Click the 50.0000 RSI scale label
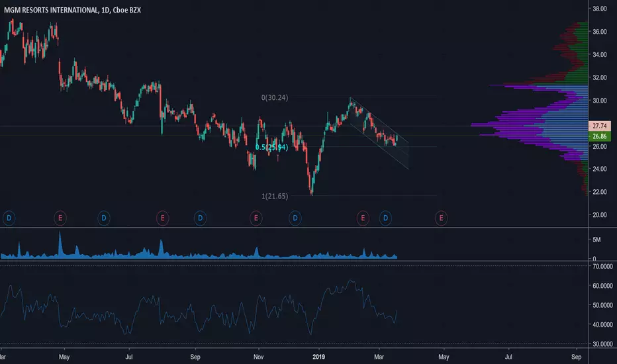Screen dimensions: 617x364 pos(603,305)
